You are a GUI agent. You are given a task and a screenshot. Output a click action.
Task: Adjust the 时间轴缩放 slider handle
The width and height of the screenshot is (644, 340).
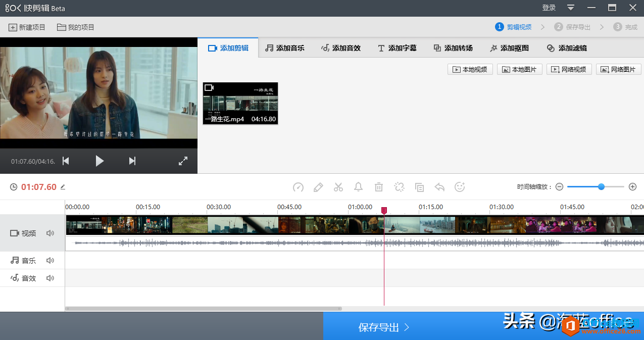[x=601, y=187]
